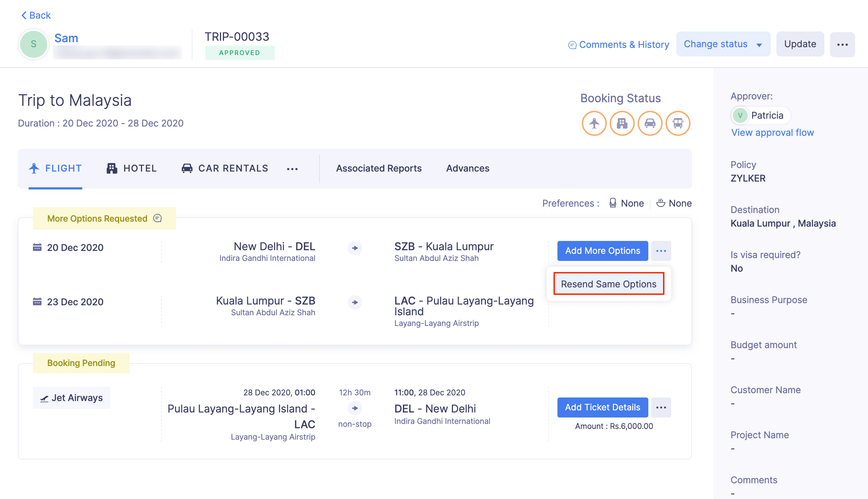The height and width of the screenshot is (499, 868).
Task: Click the Add More Options button
Action: [603, 251]
